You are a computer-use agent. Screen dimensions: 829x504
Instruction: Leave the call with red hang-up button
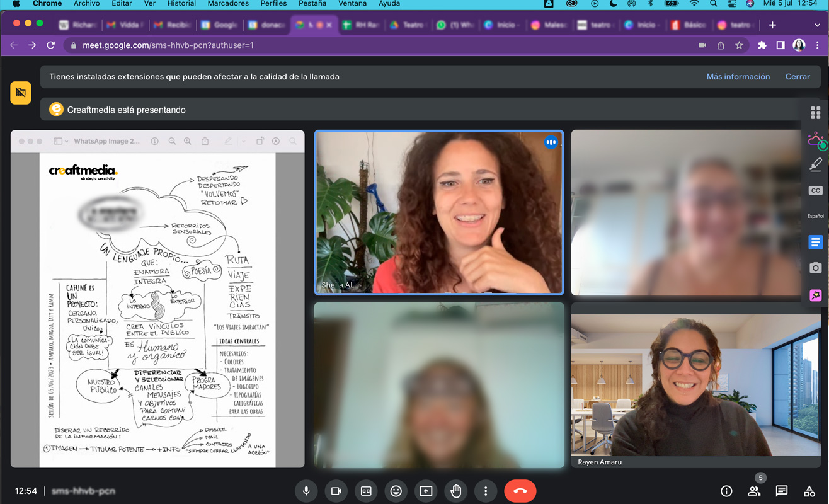tap(520, 491)
